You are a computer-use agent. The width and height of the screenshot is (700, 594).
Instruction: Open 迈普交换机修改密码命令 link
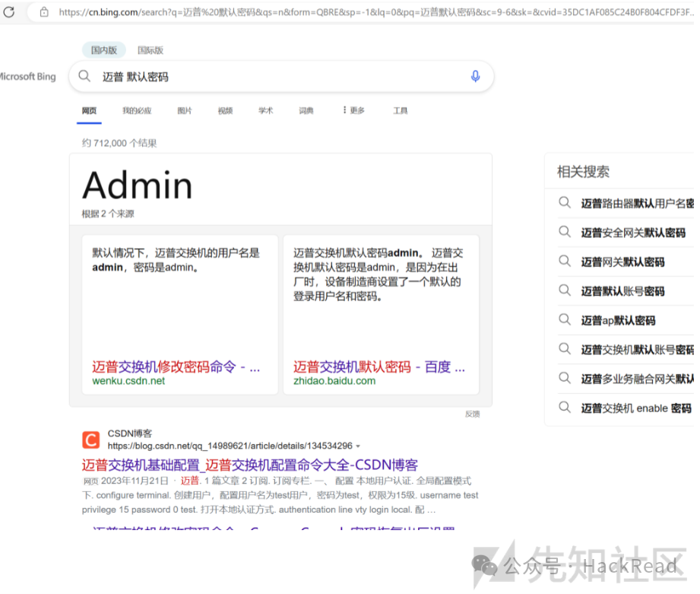coord(176,367)
